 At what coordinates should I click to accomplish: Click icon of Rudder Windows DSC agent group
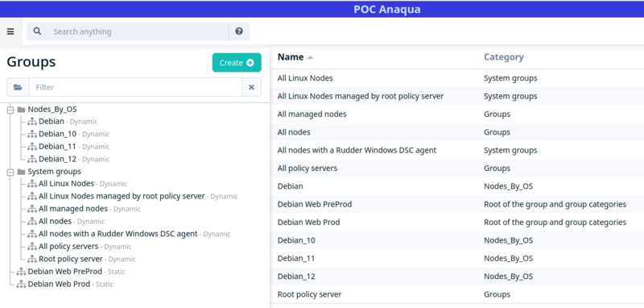coord(32,234)
